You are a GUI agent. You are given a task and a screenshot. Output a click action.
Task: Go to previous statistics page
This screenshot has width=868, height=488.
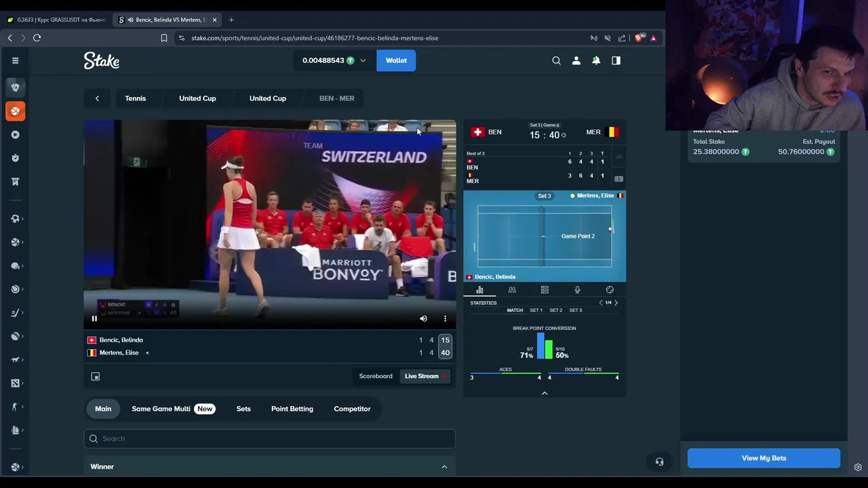pyautogui.click(x=600, y=303)
